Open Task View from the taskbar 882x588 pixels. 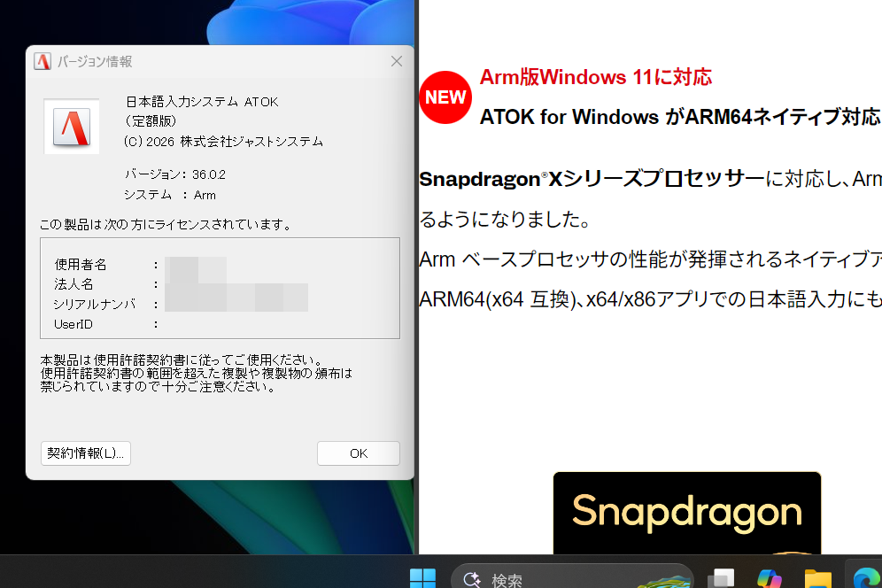coord(721,578)
